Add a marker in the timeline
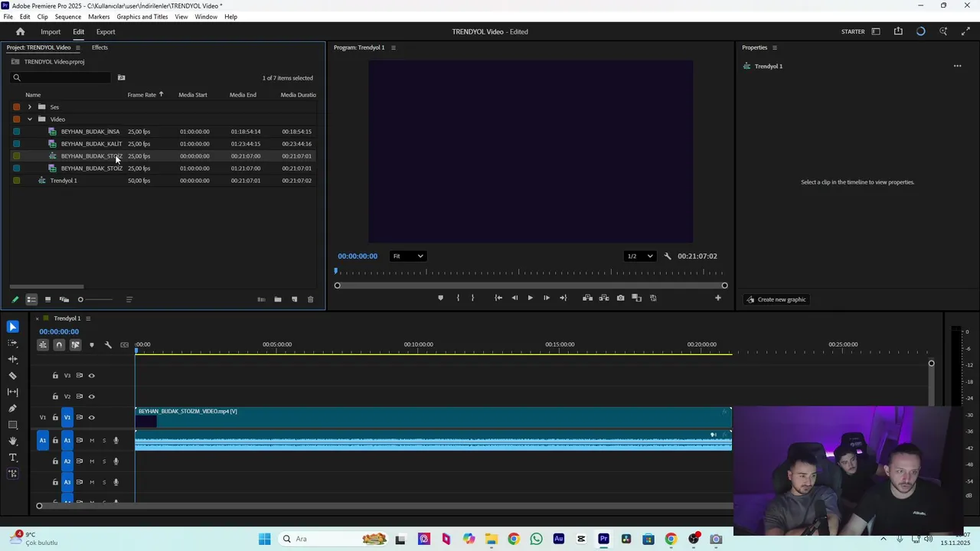This screenshot has height=551, width=980. coord(92,345)
